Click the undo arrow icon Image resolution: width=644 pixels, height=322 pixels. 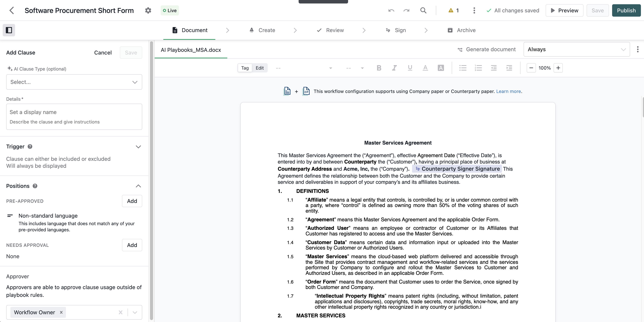[391, 10]
